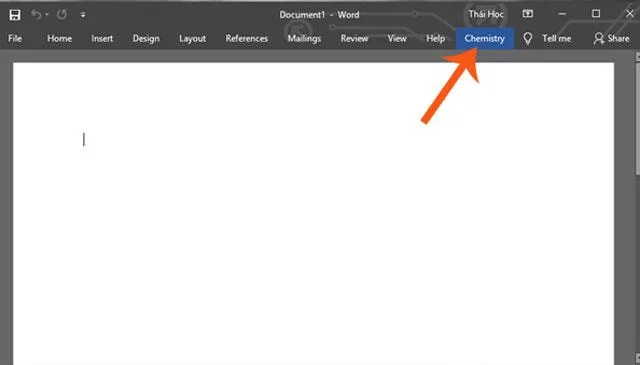
Task: Switch to the Mailings tab
Action: (x=304, y=38)
